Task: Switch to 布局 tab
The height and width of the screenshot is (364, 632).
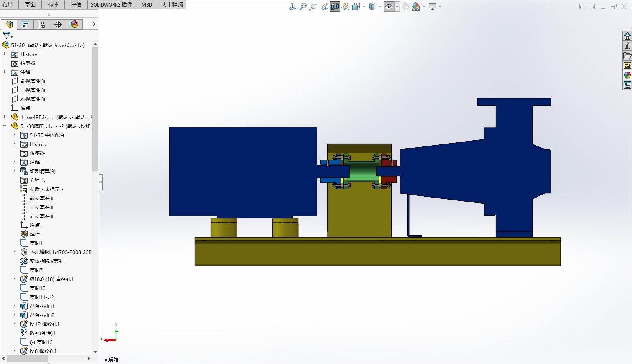Action: point(7,4)
